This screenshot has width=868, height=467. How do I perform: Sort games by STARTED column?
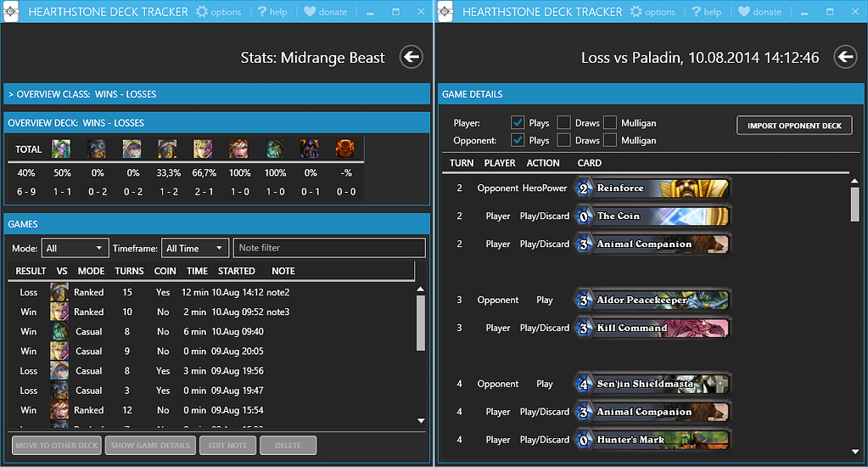tap(237, 271)
